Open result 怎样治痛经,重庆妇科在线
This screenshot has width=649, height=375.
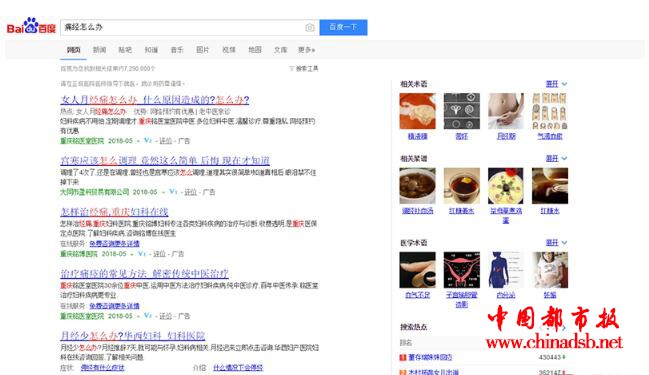coord(114,212)
